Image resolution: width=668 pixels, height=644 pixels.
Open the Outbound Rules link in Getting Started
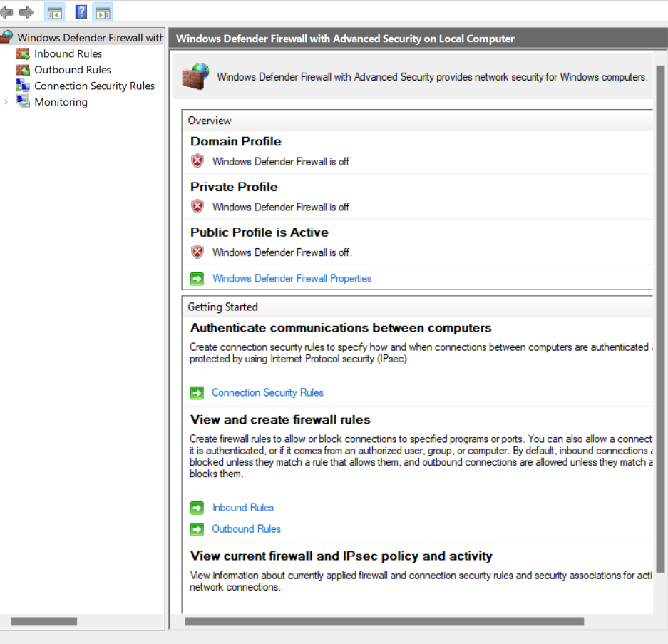coord(246,529)
